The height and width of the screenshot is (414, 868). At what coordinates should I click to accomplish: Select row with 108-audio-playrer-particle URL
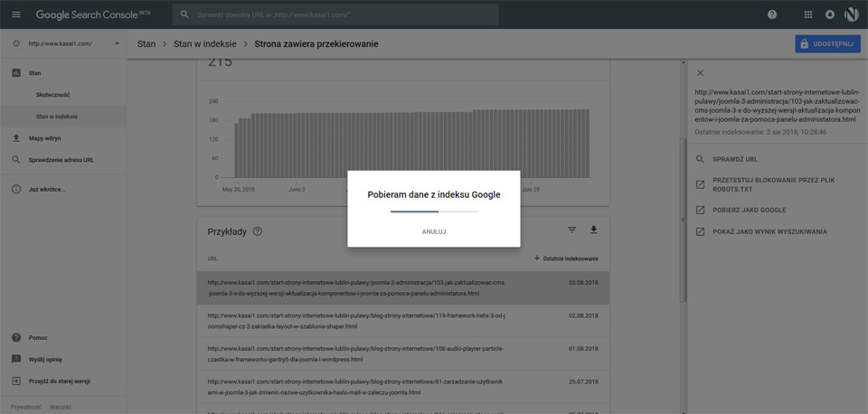point(403,354)
